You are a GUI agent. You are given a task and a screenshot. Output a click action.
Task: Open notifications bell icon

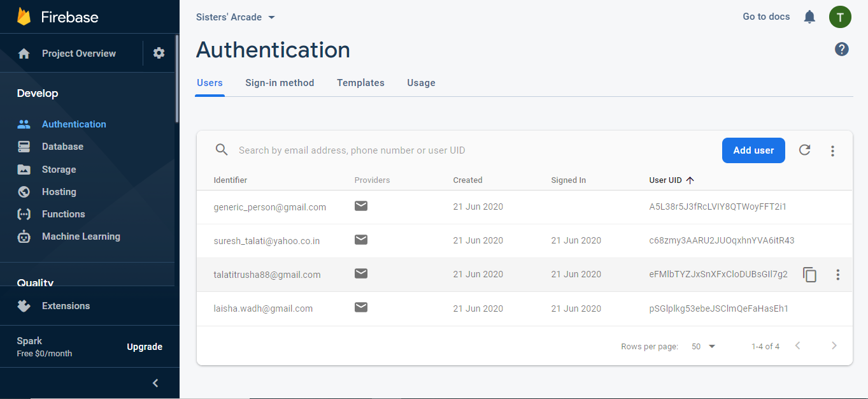(x=809, y=17)
